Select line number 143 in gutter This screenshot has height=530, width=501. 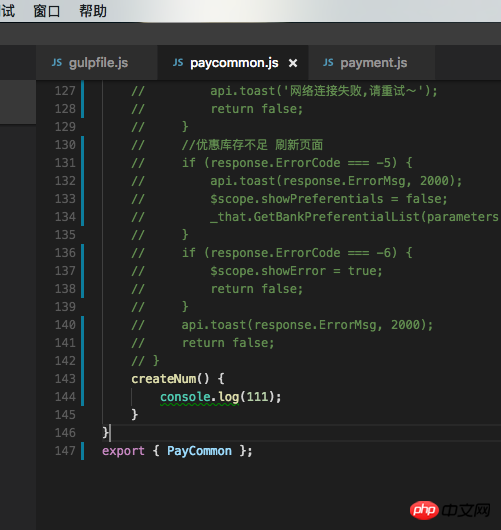pyautogui.click(x=65, y=379)
